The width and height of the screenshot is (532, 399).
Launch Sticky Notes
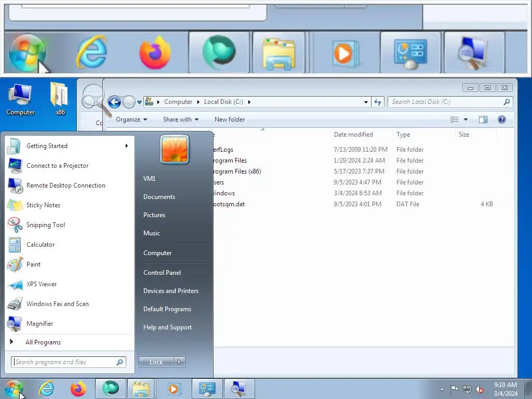(x=69, y=205)
